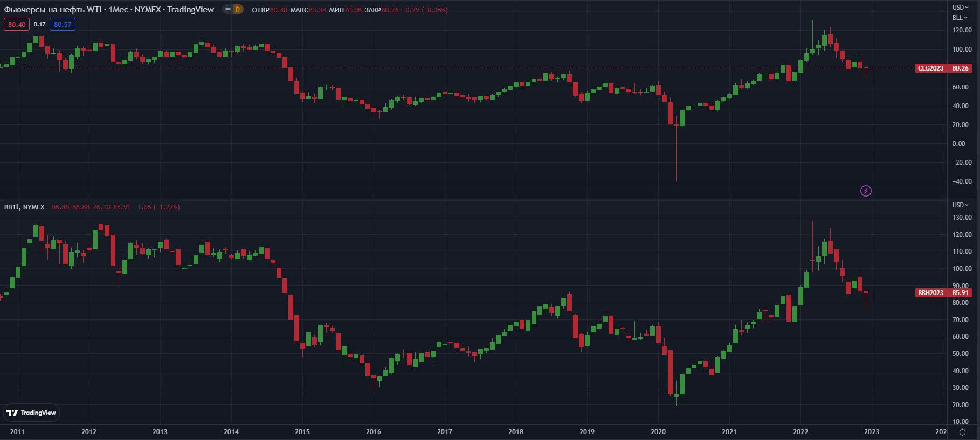Click the 80.26 last price tag
Screen dimensions: 980x440
click(960, 68)
